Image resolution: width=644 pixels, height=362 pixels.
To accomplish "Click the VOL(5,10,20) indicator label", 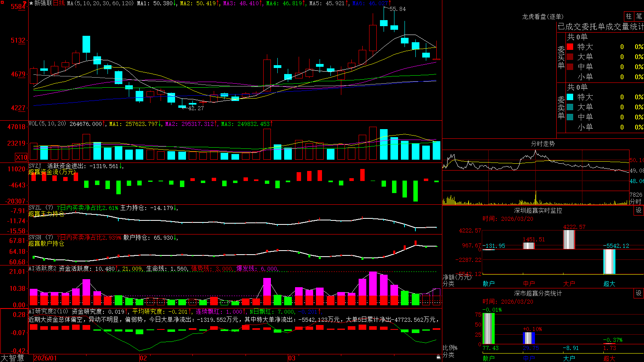I will pyautogui.click(x=47, y=124).
